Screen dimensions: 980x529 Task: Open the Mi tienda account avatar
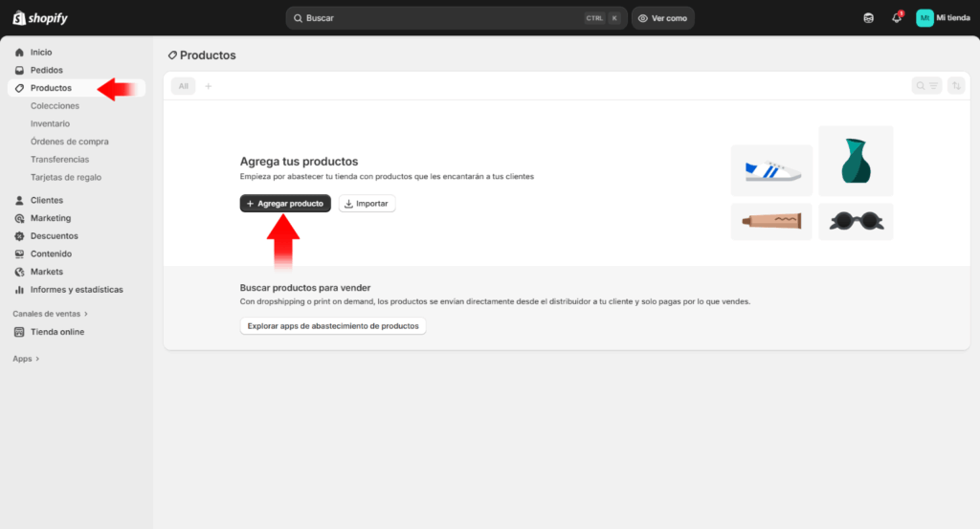tap(924, 18)
